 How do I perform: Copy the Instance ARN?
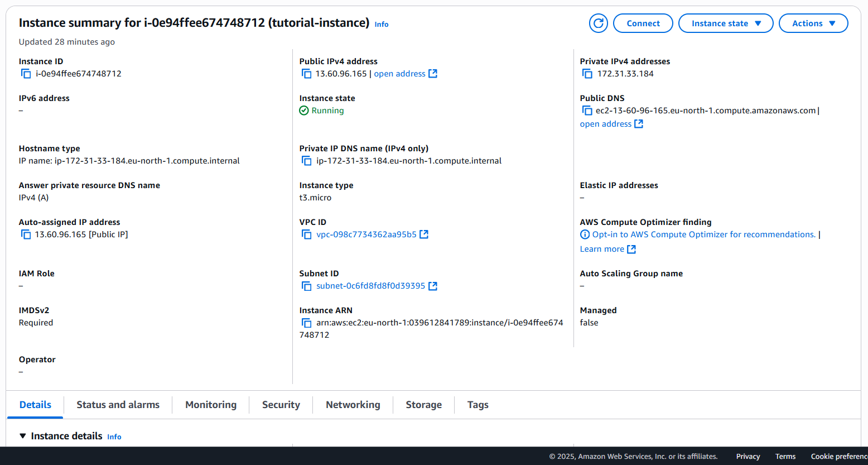click(x=306, y=323)
